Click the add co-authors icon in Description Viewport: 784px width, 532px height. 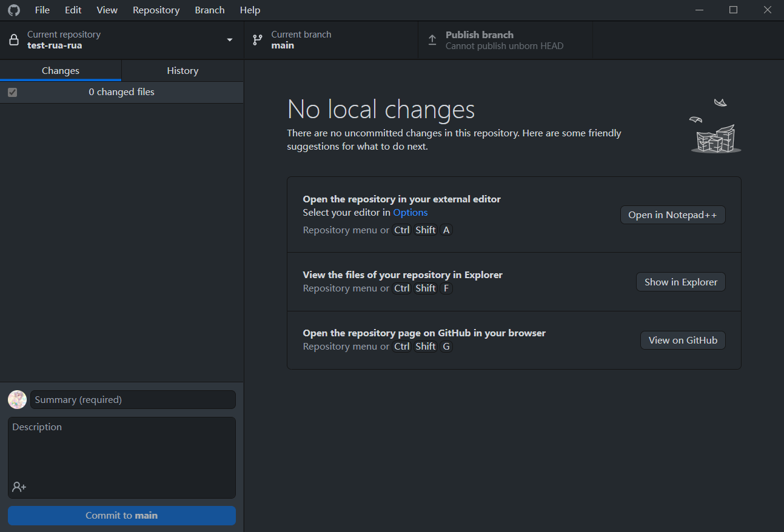(19, 487)
